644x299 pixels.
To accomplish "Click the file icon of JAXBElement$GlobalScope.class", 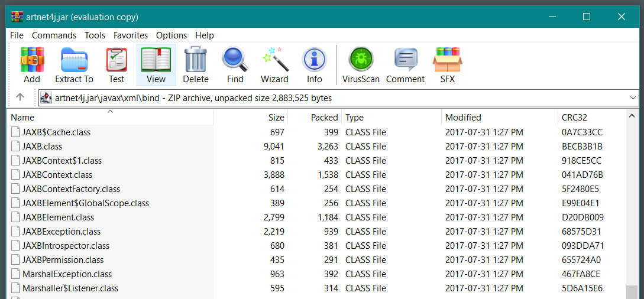I will [15, 203].
